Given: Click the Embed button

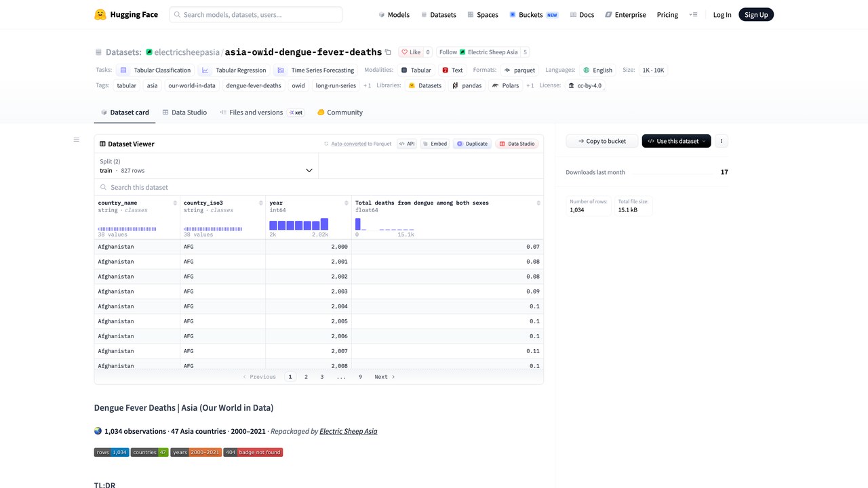Looking at the screenshot, I should (x=435, y=144).
